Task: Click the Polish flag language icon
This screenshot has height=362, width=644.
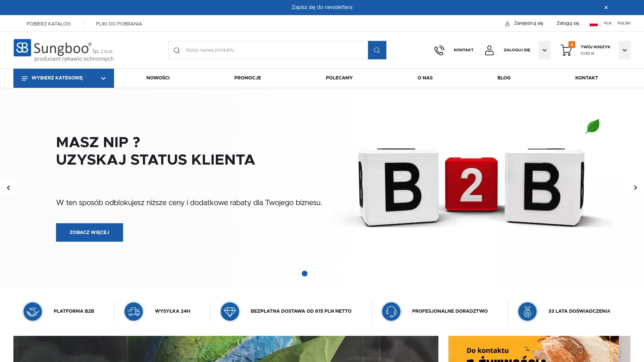Action: tap(594, 23)
